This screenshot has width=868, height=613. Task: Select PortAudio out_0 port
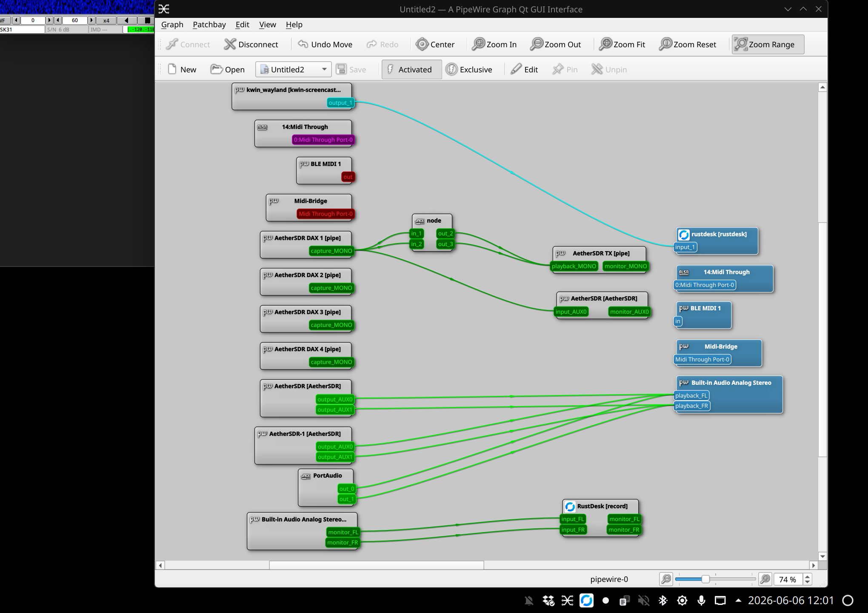pyautogui.click(x=347, y=489)
